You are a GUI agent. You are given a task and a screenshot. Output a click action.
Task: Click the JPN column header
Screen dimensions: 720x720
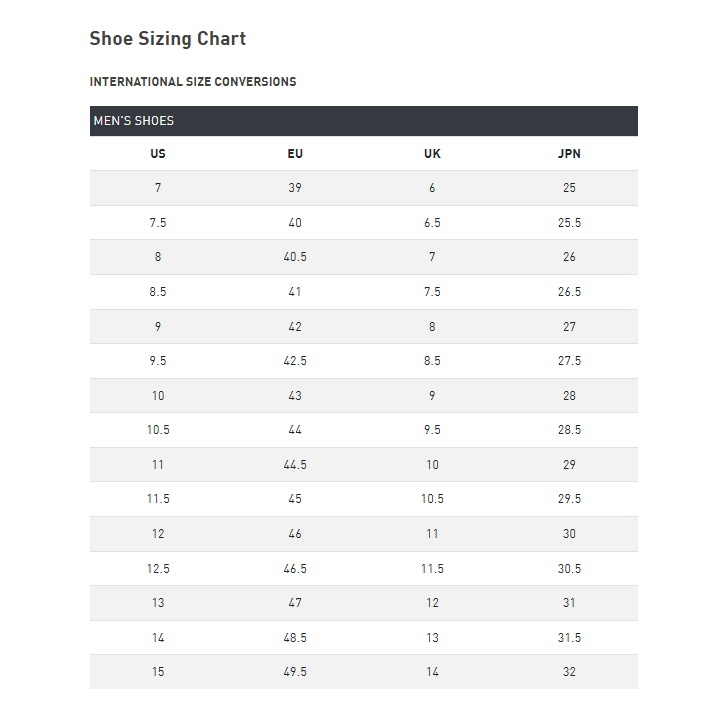(x=569, y=153)
